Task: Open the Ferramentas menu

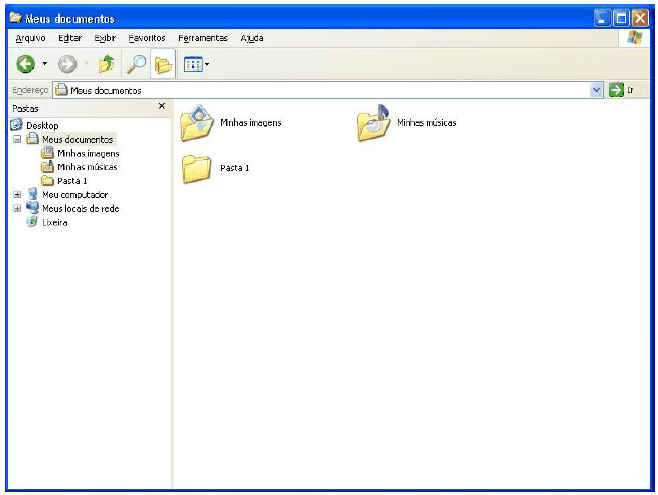Action: [x=203, y=38]
